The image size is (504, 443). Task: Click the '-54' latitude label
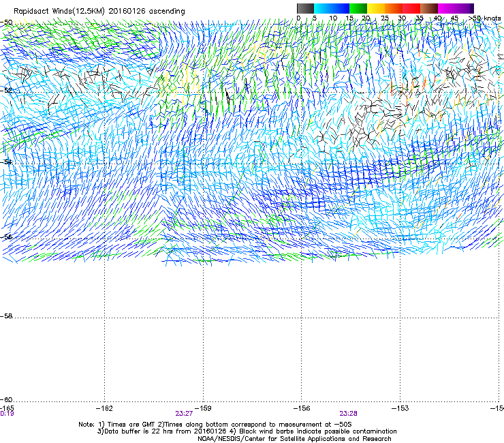(6, 162)
